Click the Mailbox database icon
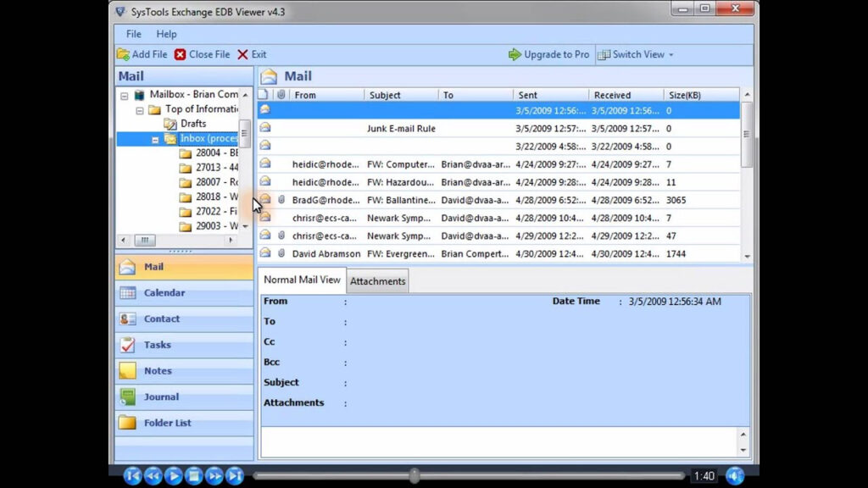 click(140, 95)
